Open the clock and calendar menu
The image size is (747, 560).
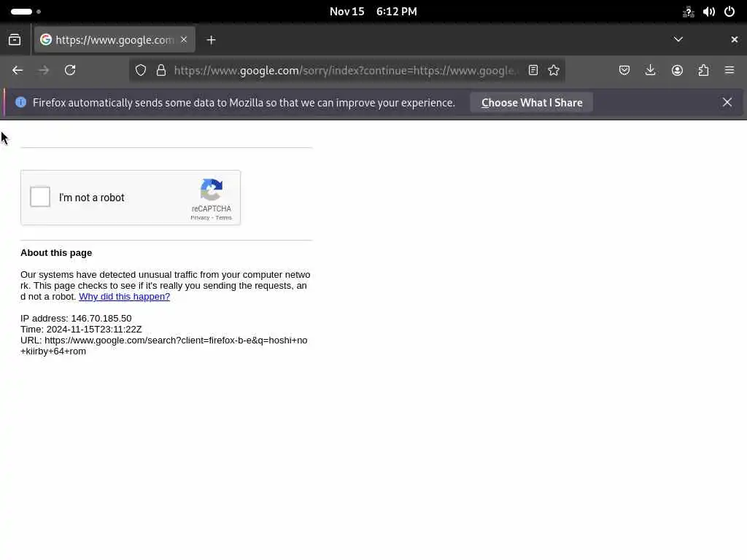(x=373, y=12)
